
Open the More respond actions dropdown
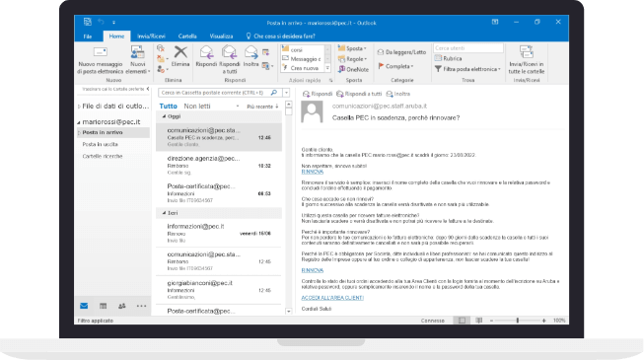pyautogui.click(x=267, y=66)
